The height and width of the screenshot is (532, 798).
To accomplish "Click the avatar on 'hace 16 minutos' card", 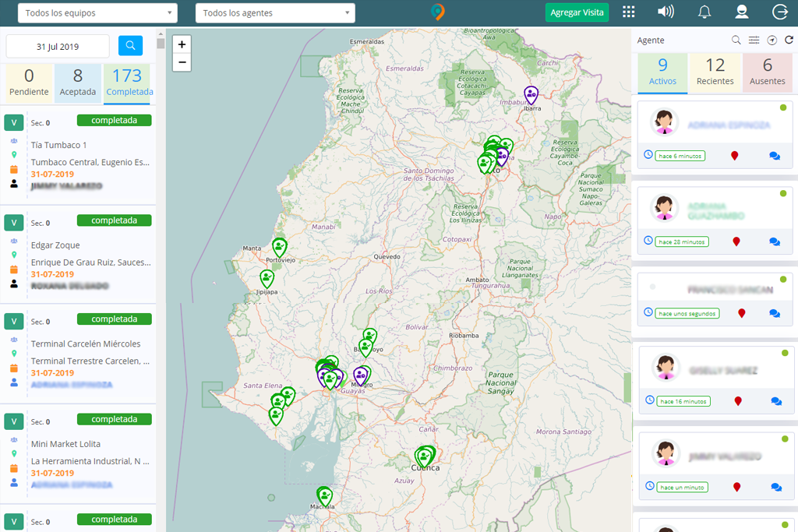I will (x=666, y=367).
